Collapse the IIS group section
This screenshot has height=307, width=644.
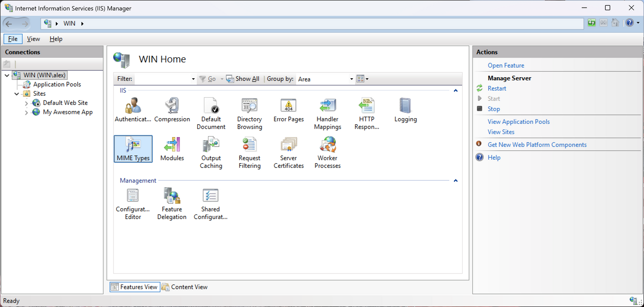click(455, 91)
